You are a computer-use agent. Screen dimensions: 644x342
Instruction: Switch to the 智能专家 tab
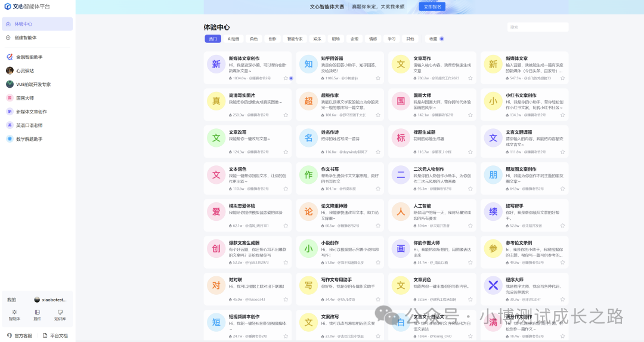(x=295, y=39)
